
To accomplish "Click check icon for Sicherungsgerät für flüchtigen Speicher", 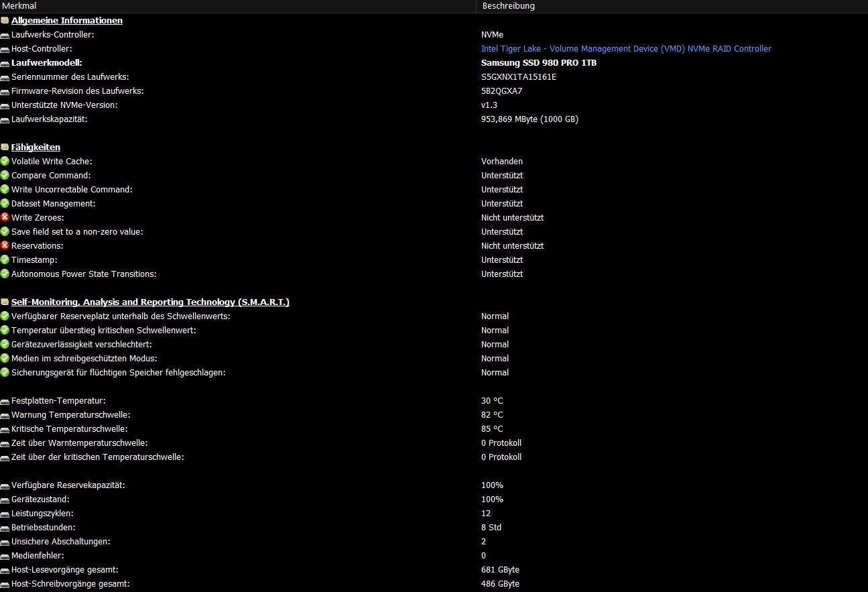I will (x=5, y=372).
